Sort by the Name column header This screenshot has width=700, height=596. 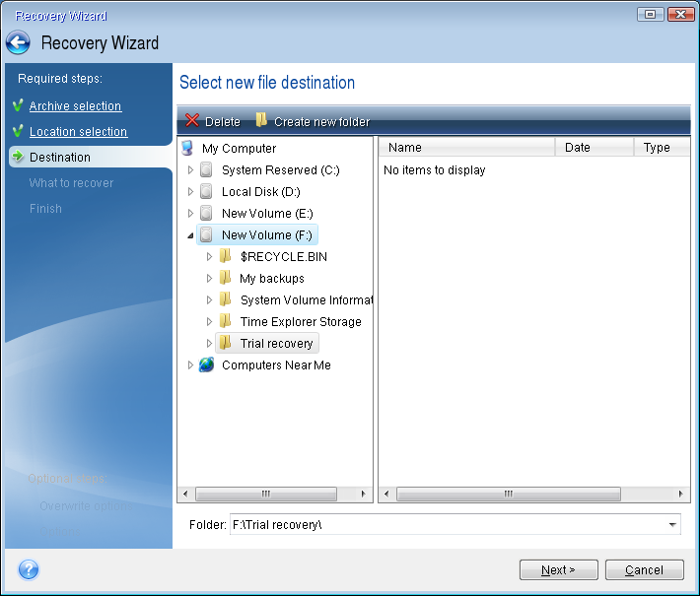[467, 148]
